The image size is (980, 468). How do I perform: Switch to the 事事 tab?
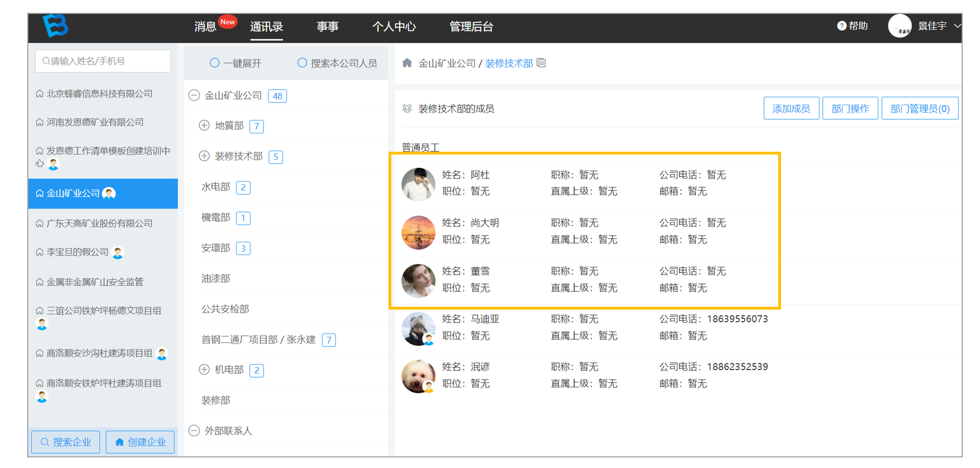tap(327, 27)
